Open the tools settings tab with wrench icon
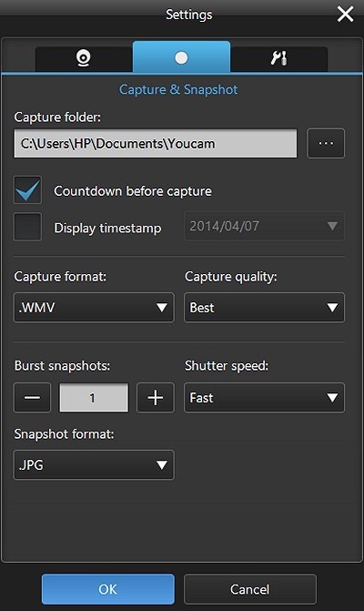Image resolution: width=364 pixels, height=611 pixels. 278,58
